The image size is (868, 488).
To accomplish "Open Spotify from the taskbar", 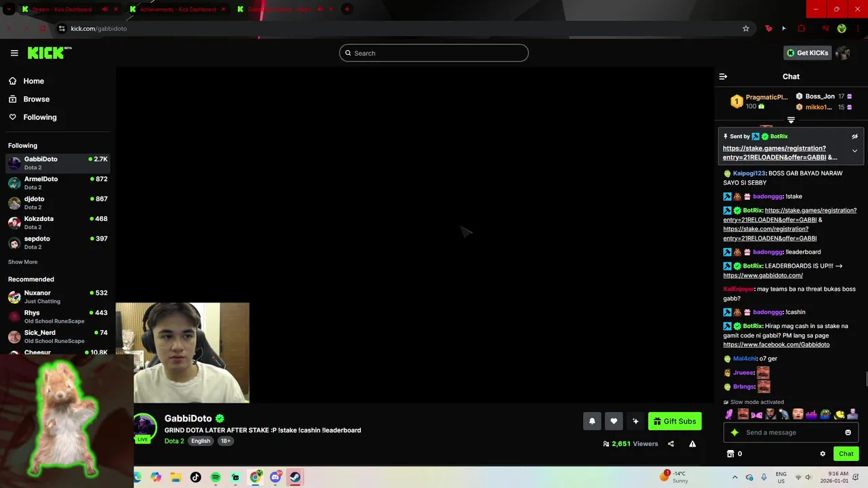I will tap(216, 477).
